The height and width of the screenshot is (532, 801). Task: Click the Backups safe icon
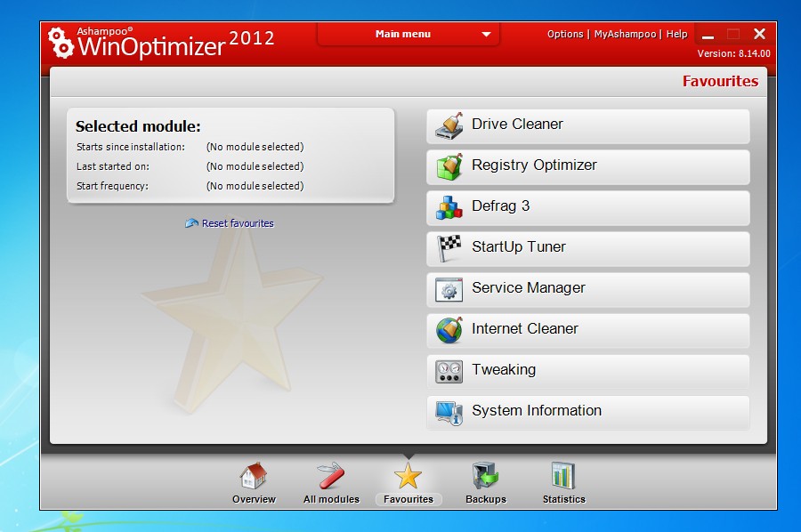pyautogui.click(x=485, y=475)
